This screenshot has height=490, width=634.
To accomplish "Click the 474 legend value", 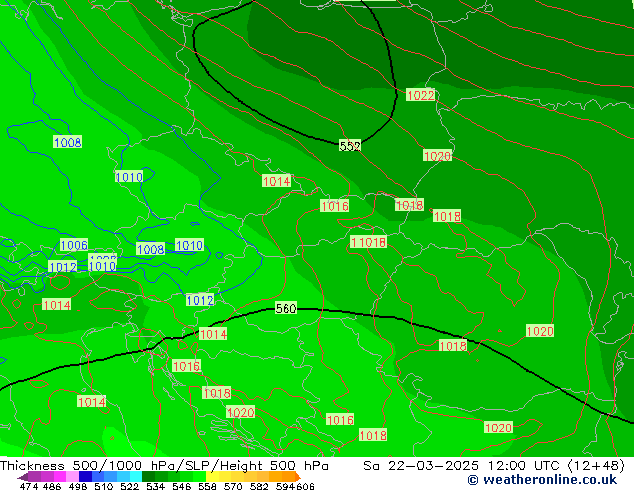I will 29,486.
